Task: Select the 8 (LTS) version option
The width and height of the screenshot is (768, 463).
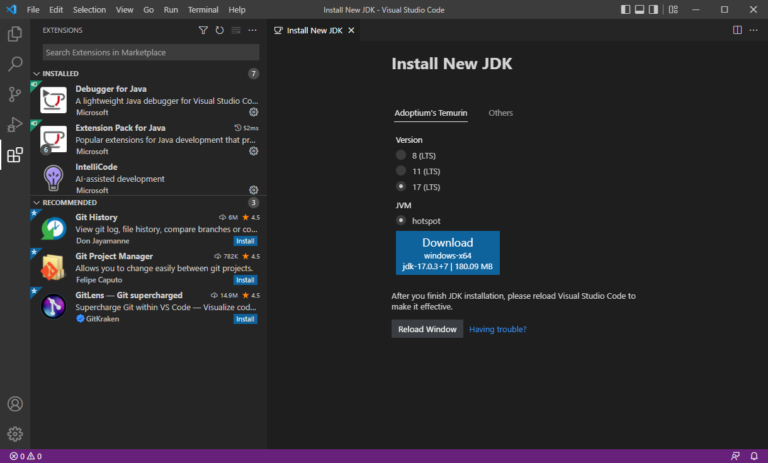Action: [401, 155]
